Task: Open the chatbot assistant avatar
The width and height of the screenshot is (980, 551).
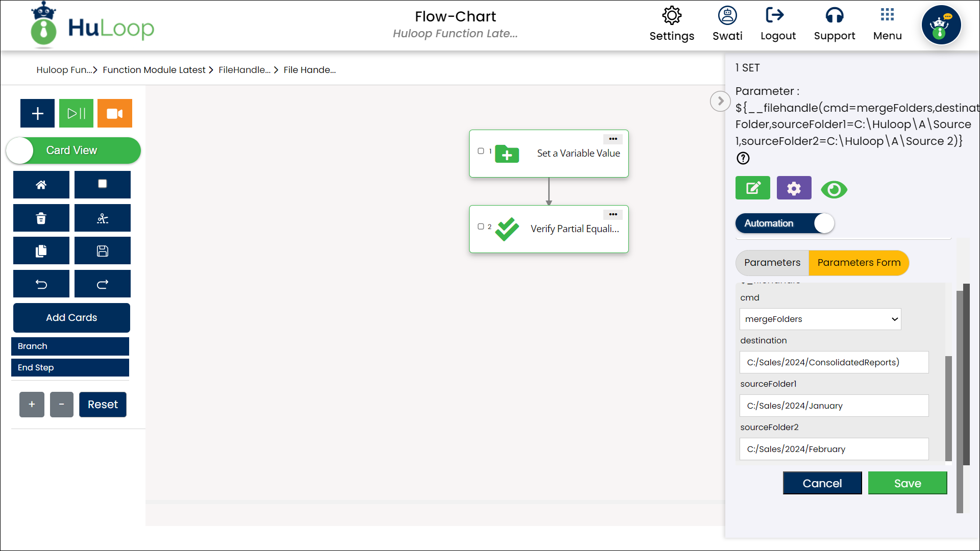Action: (x=941, y=25)
